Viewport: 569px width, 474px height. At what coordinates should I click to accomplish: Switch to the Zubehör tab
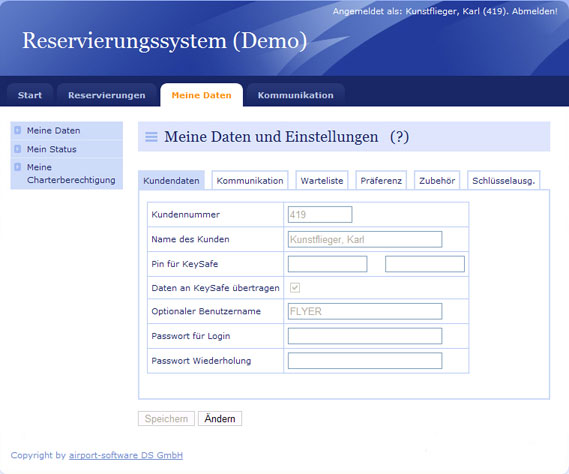click(437, 180)
